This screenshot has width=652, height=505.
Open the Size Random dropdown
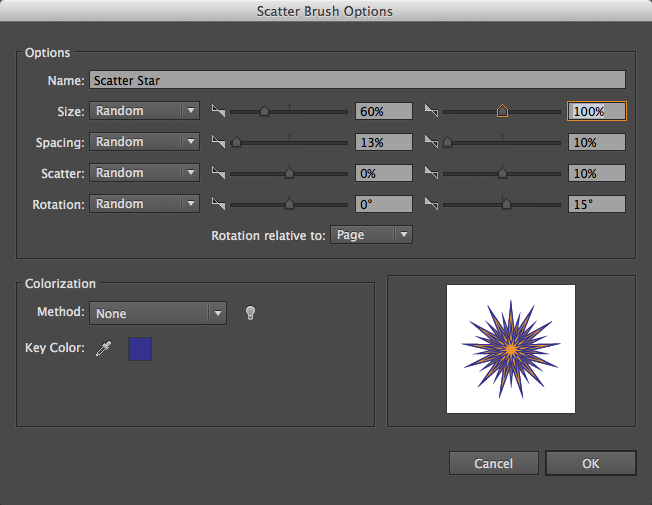[x=144, y=111]
